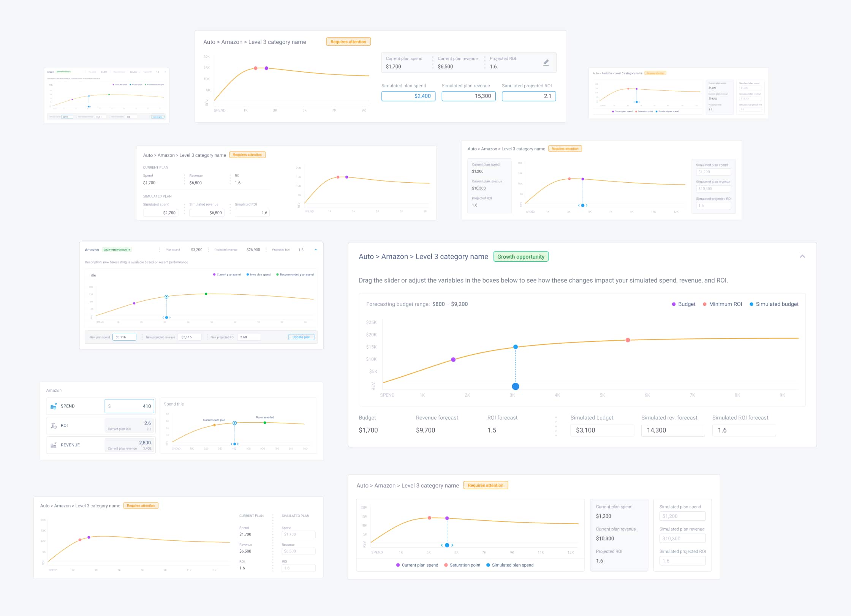
Task: Click the Simulated budget field showing $3,100
Action: tap(602, 430)
